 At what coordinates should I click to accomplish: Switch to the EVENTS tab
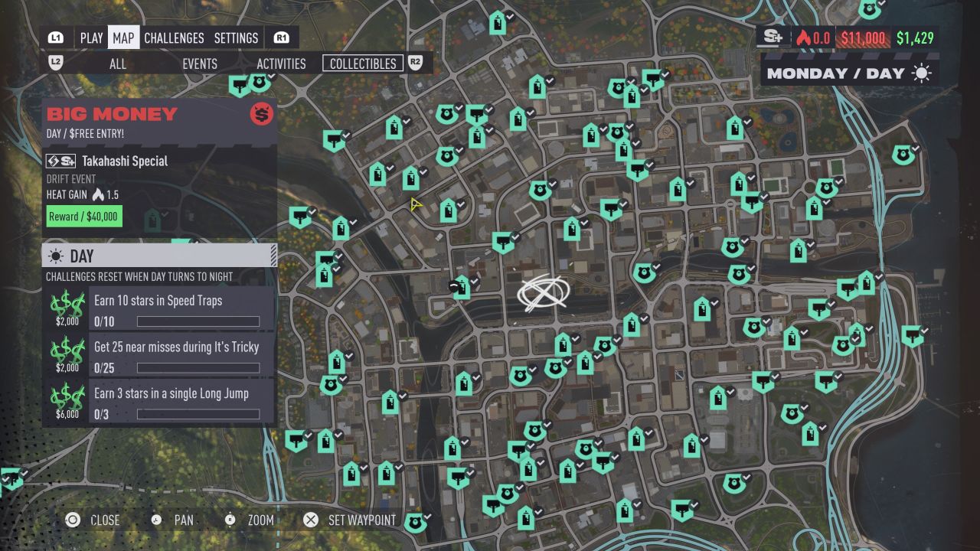(199, 64)
